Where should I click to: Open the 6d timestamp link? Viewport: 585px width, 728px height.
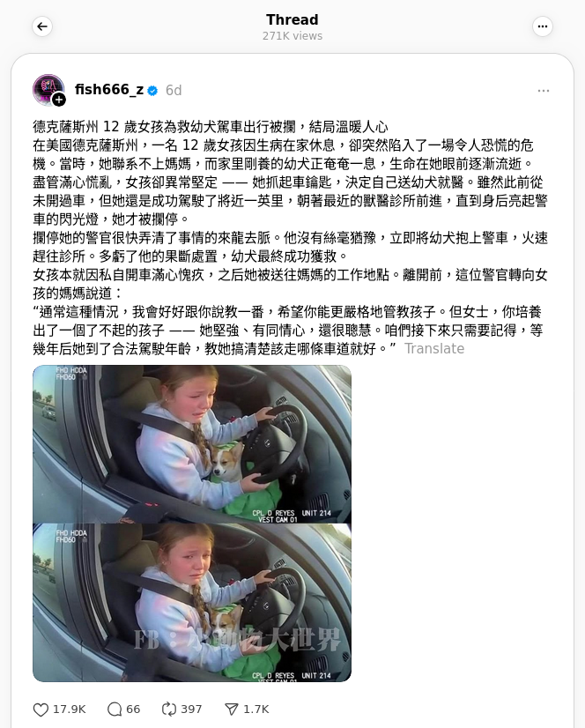pyautogui.click(x=174, y=90)
